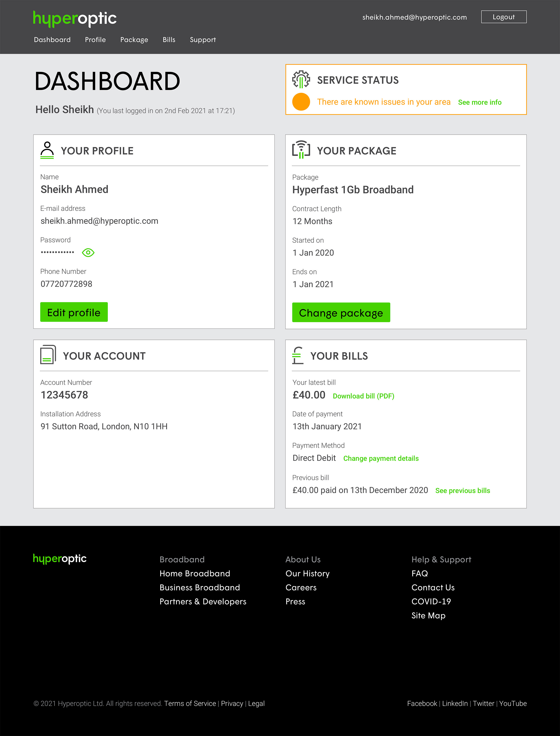Click the 13th January 2021 payment date
Viewport: 560px width, 736px height.
coord(327,426)
